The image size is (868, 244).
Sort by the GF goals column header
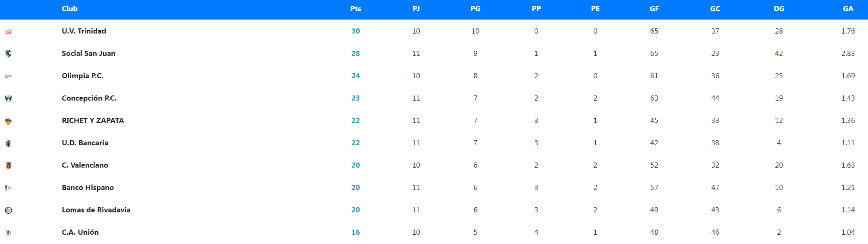point(654,9)
